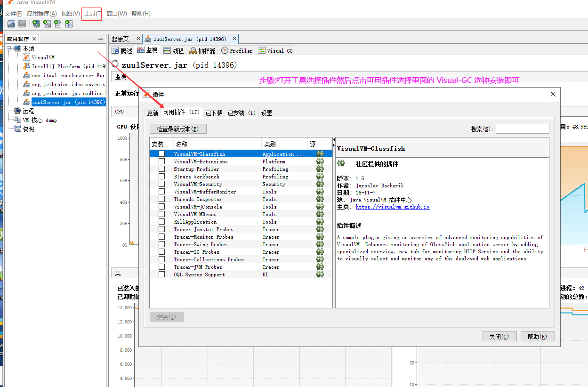Screen dimensions: 588x387
Task: Select the 监视 (Monitor) tab icon
Action: pyautogui.click(x=140, y=50)
